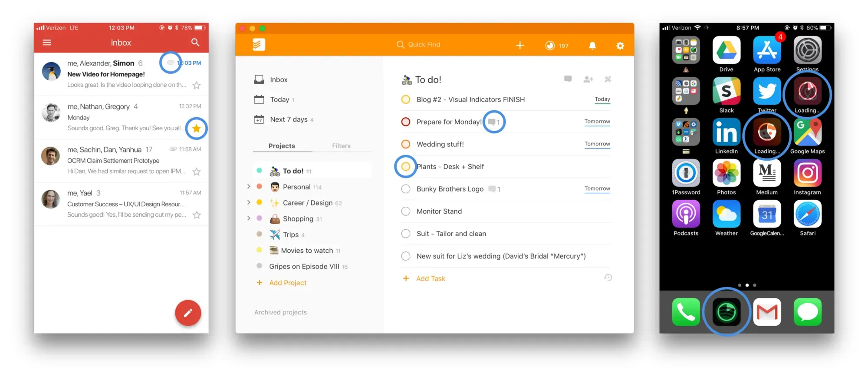868x380 pixels.
Task: Expand the Career / Design project
Action: pos(249,202)
